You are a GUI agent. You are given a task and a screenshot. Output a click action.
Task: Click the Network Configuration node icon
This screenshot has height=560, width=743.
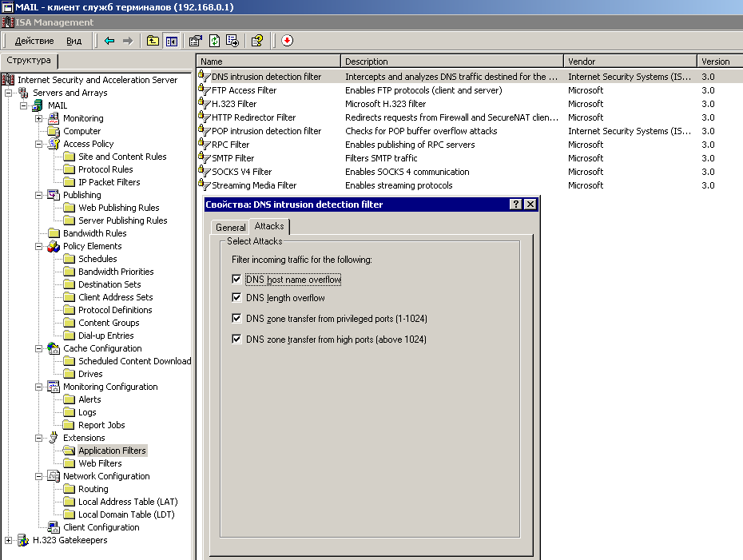(54, 476)
